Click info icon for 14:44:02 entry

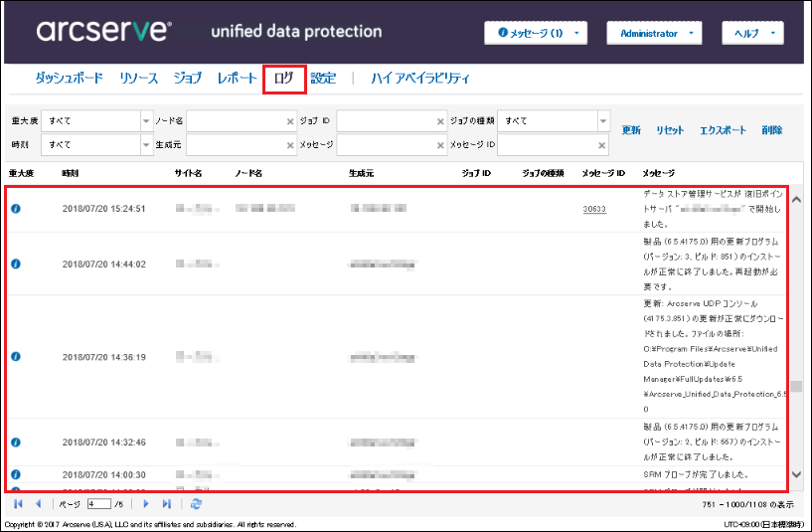16,264
